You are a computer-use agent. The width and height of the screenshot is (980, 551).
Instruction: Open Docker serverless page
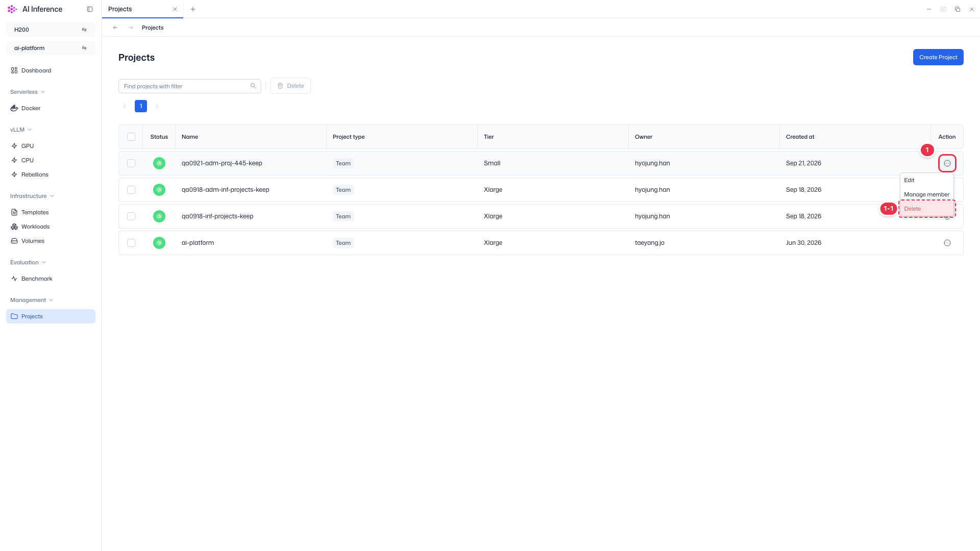coord(51,108)
